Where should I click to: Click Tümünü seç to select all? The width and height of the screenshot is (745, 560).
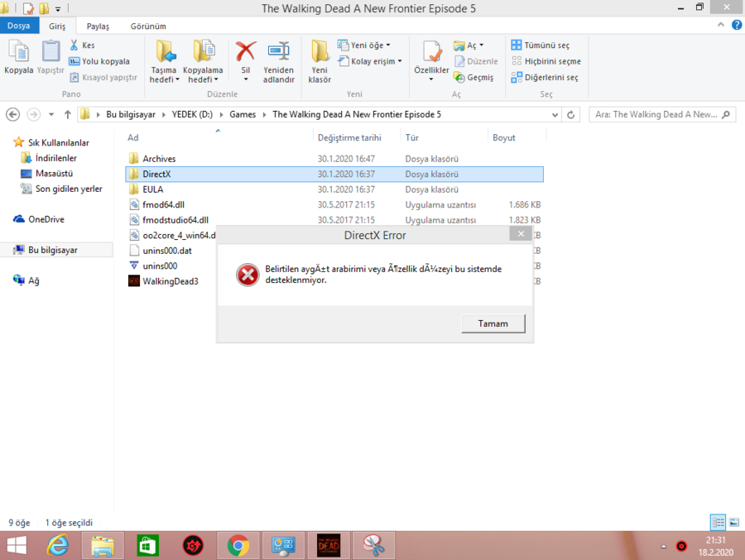(541, 45)
